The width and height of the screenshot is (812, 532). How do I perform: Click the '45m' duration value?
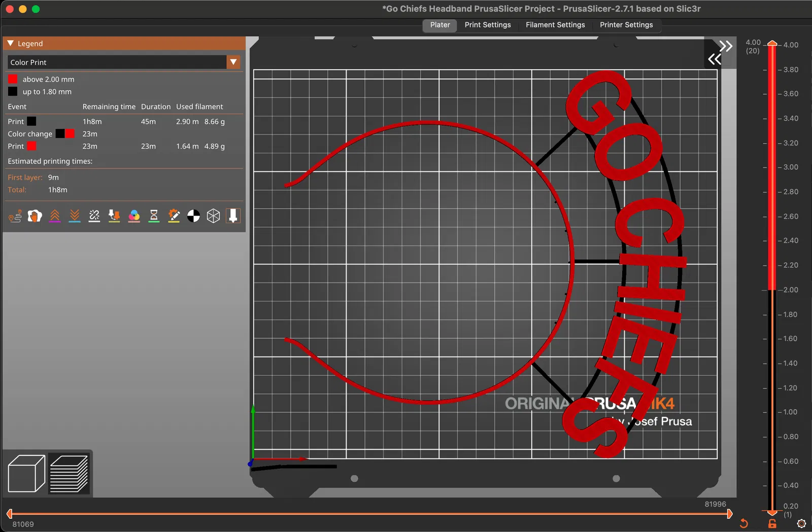tap(148, 122)
